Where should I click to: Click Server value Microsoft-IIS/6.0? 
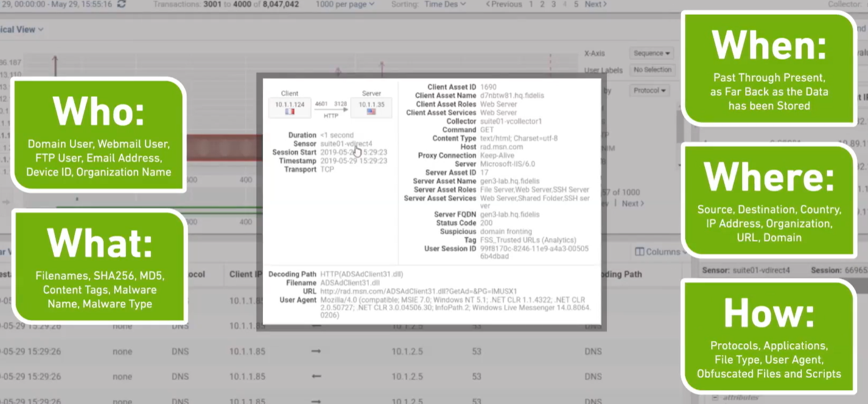point(508,164)
